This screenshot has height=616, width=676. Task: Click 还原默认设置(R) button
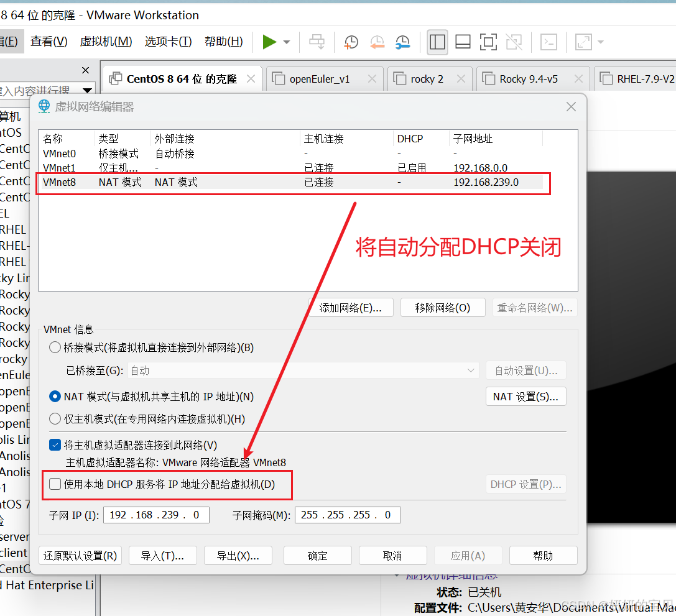point(80,556)
